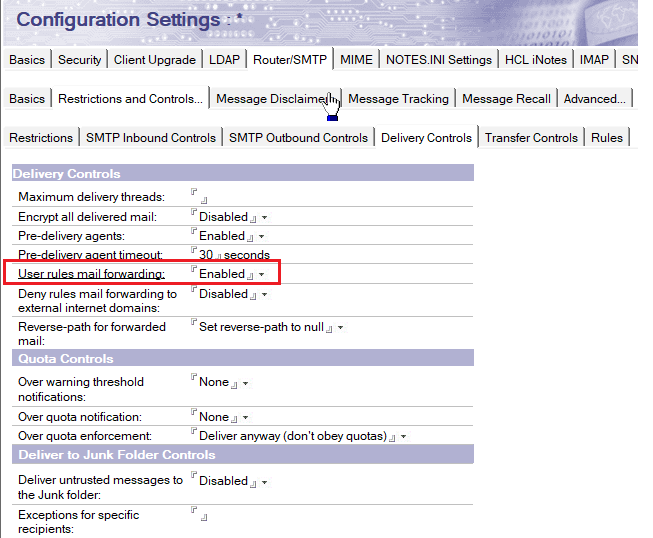
Task: Expand Reverse-path for forwarded mail dropdown
Action: (341, 328)
